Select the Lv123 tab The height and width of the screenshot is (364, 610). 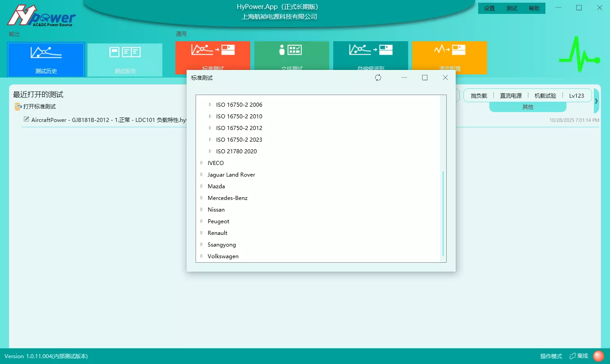[x=577, y=95]
